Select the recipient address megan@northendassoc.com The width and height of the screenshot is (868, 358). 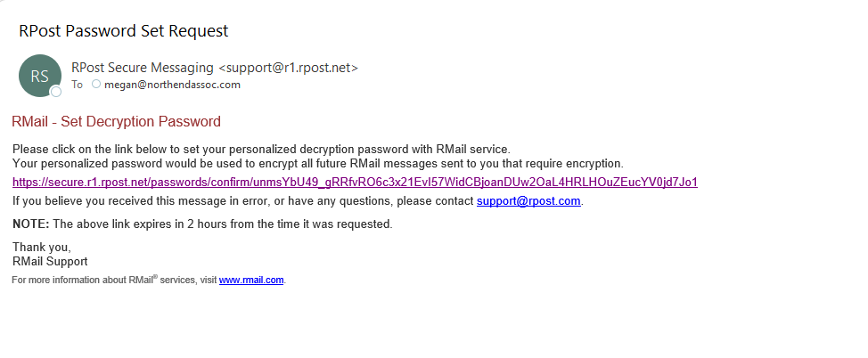pyautogui.click(x=172, y=85)
